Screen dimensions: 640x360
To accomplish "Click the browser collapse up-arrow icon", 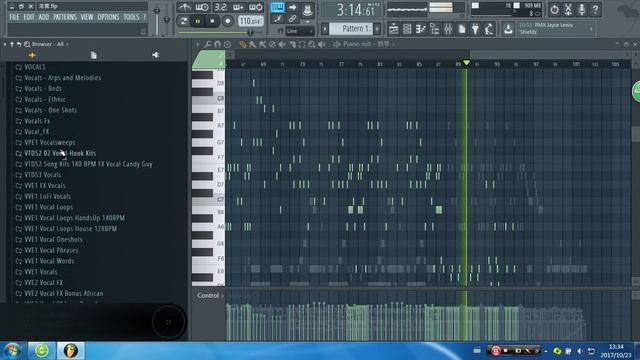I will [x=12, y=44].
